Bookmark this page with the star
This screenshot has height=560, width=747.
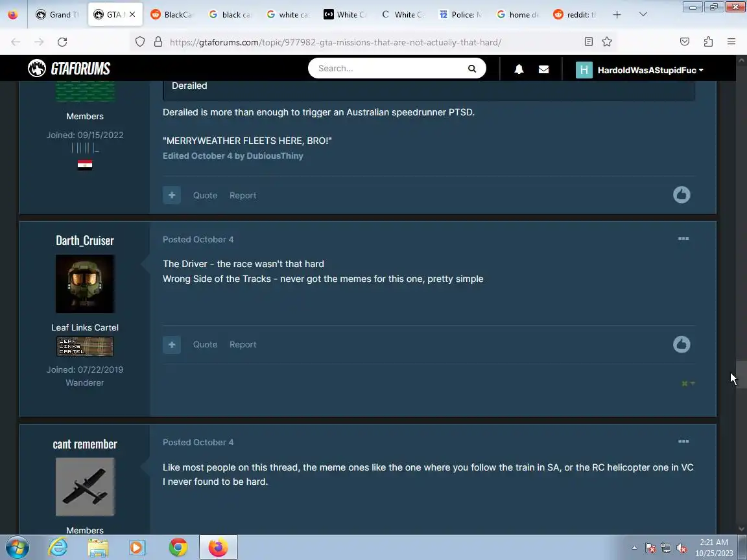click(x=606, y=42)
